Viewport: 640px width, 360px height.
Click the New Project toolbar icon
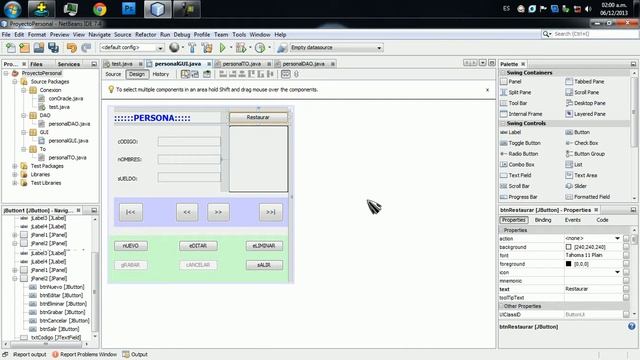point(24,48)
